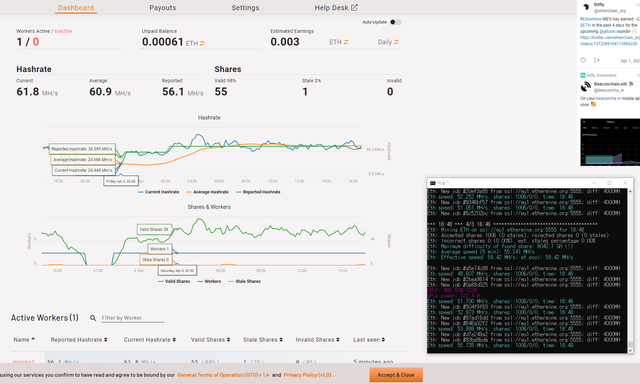Sort workers by the Name column
This screenshot has width=640, height=384.
tap(24, 340)
